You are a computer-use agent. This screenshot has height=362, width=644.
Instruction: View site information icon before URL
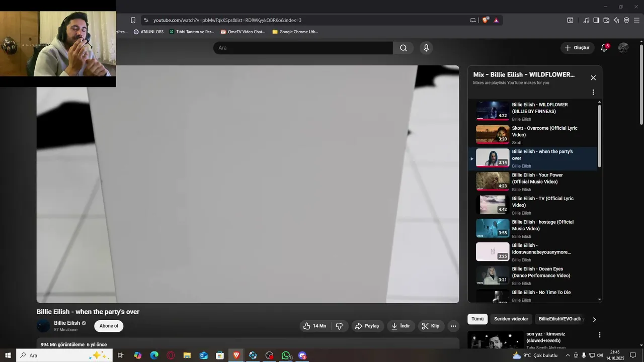point(146,20)
